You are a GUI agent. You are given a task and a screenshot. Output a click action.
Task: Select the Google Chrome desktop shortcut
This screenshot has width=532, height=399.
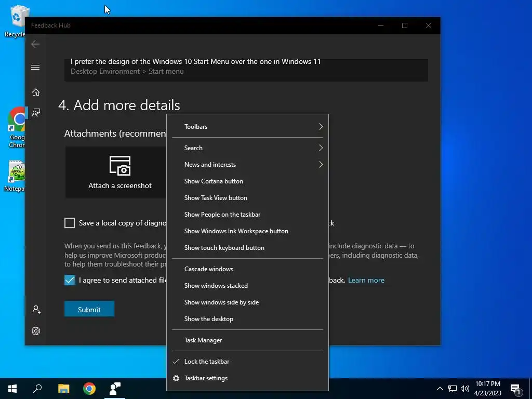15,128
